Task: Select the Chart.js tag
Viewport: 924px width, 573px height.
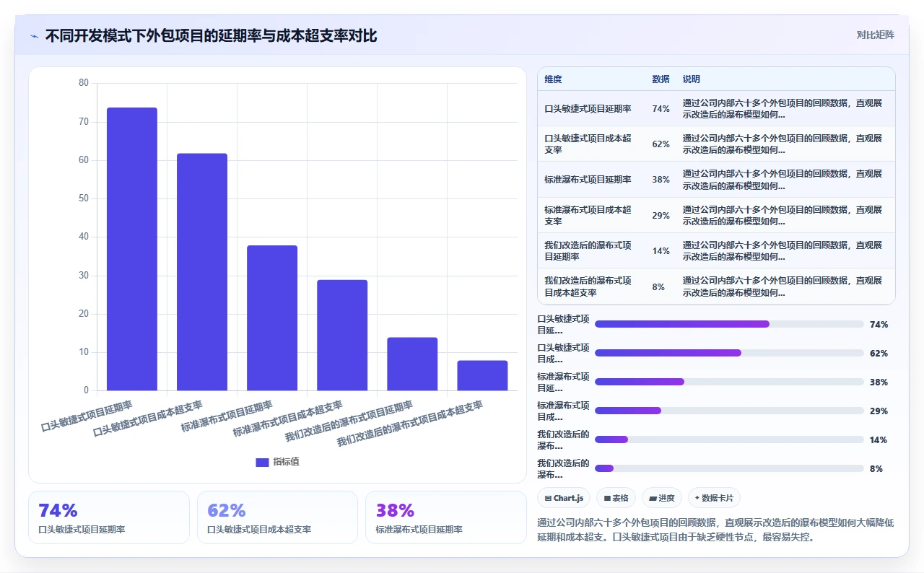Action: point(564,498)
